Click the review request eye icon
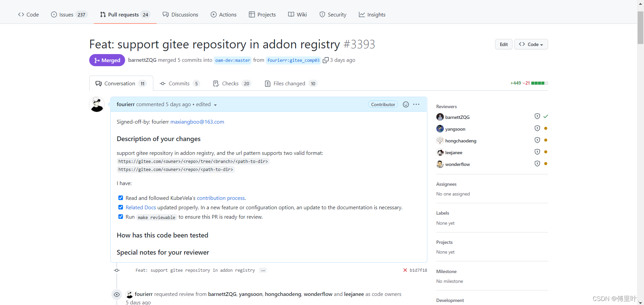This screenshot has width=644, height=305. pyautogui.click(x=117, y=295)
